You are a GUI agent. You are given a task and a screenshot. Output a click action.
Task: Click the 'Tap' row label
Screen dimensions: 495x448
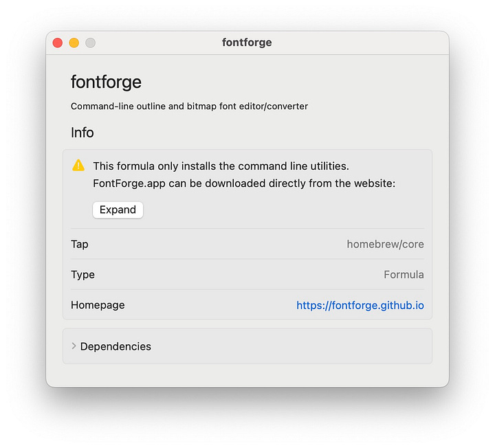80,245
